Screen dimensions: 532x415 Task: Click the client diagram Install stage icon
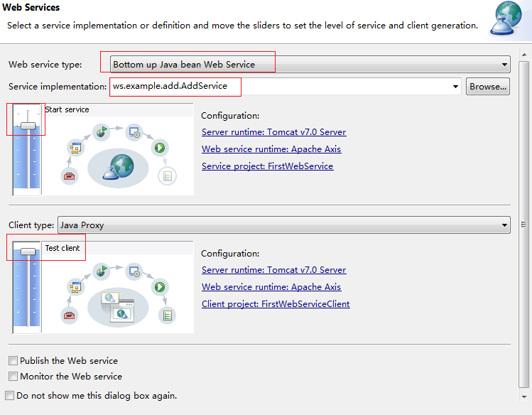pos(134,271)
